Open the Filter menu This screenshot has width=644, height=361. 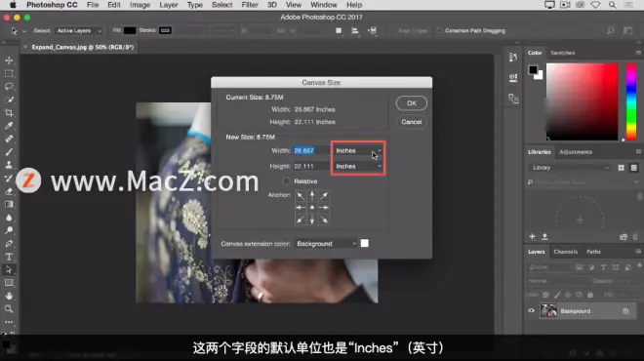click(249, 5)
